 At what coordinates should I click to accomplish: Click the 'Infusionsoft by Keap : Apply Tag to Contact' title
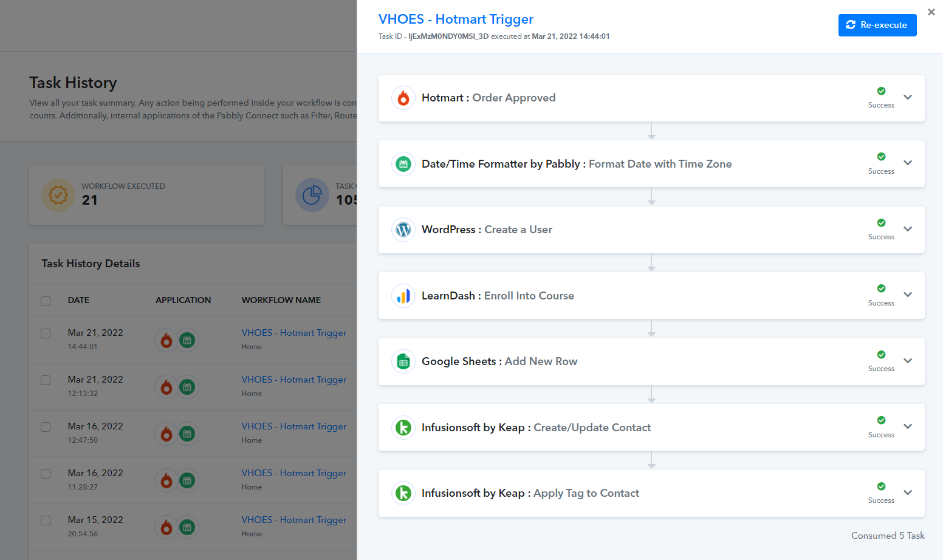click(x=530, y=493)
